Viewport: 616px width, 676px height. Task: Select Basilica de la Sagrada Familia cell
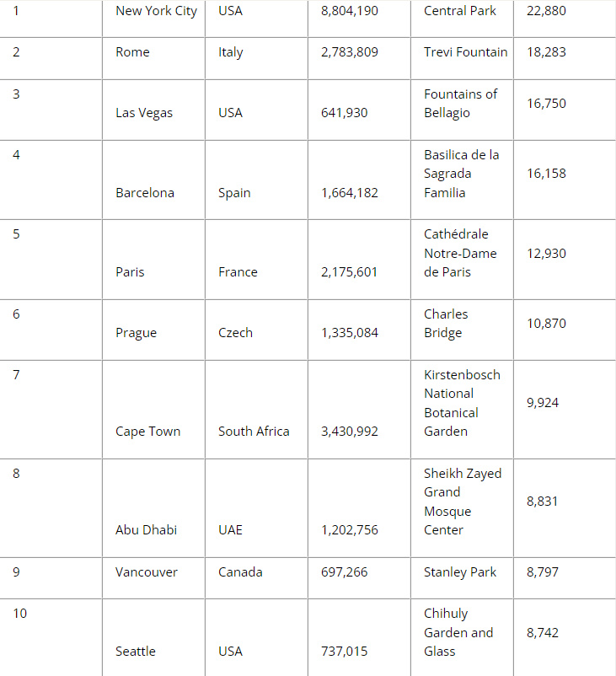[461, 174]
